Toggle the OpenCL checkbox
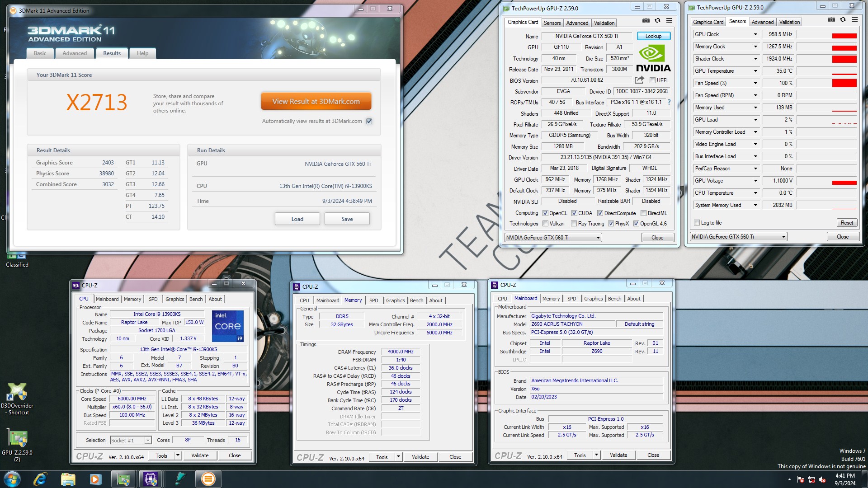 [545, 213]
